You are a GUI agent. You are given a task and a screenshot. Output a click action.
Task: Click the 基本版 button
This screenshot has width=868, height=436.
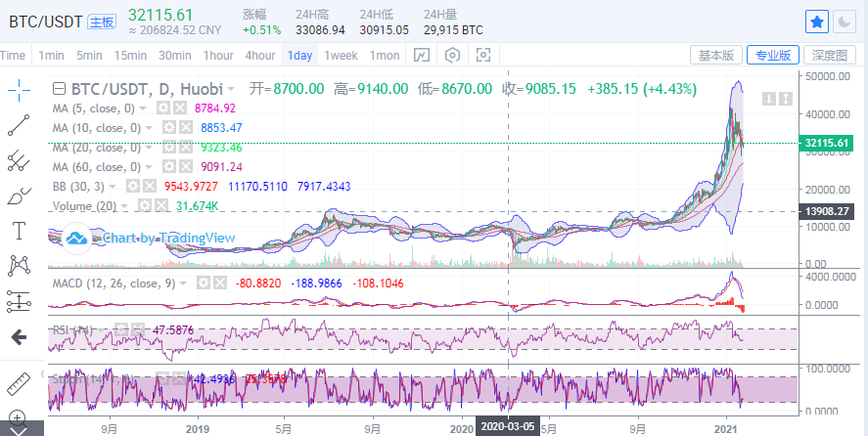tap(715, 56)
